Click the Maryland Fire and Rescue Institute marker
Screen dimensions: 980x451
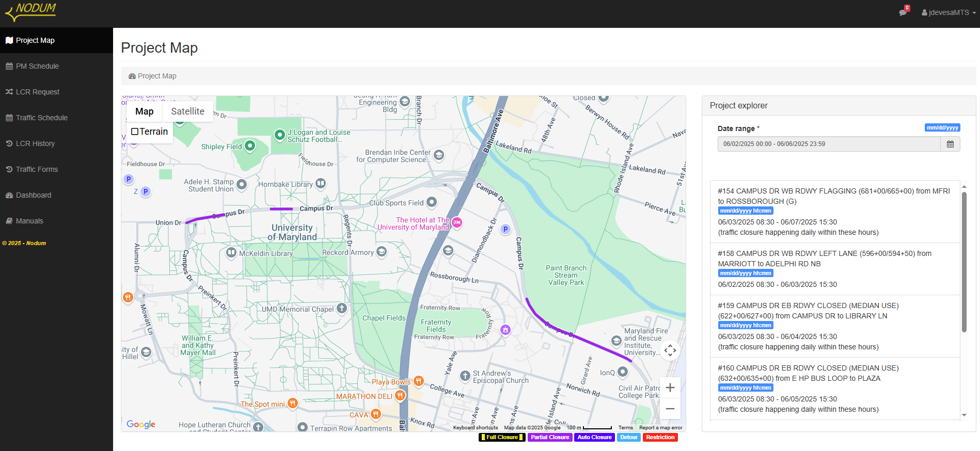616,341
